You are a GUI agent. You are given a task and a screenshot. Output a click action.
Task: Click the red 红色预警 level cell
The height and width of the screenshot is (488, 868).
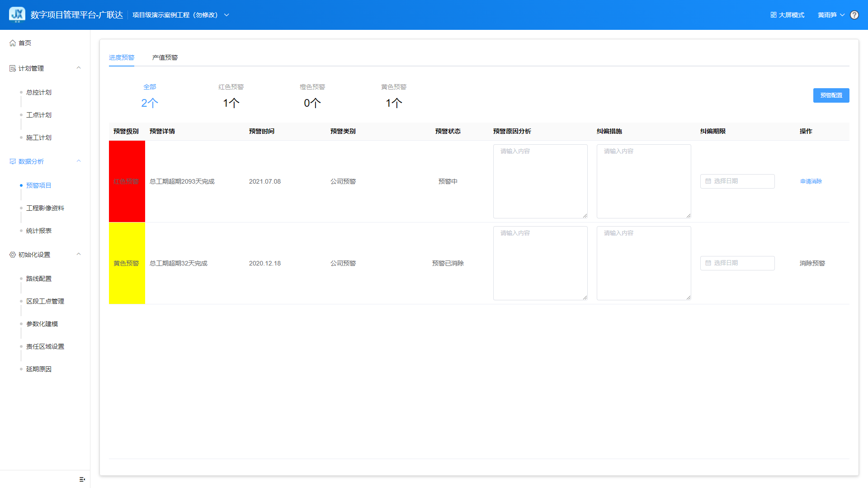(127, 181)
